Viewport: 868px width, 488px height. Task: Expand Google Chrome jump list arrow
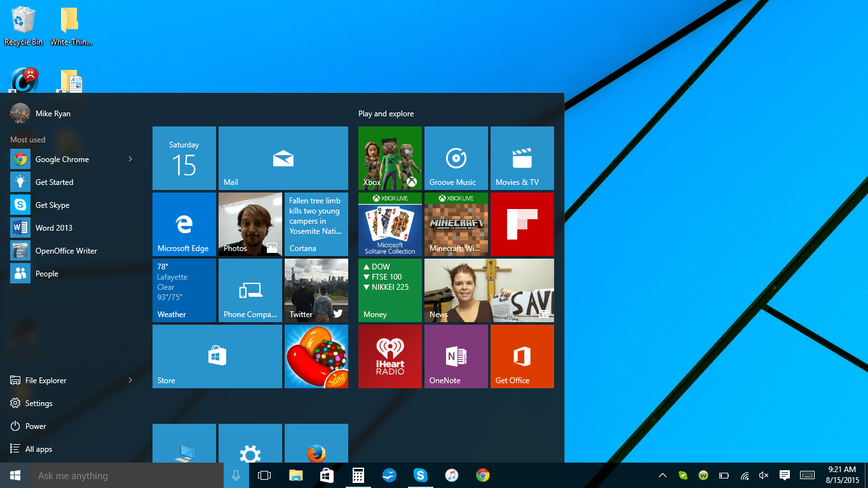point(130,159)
